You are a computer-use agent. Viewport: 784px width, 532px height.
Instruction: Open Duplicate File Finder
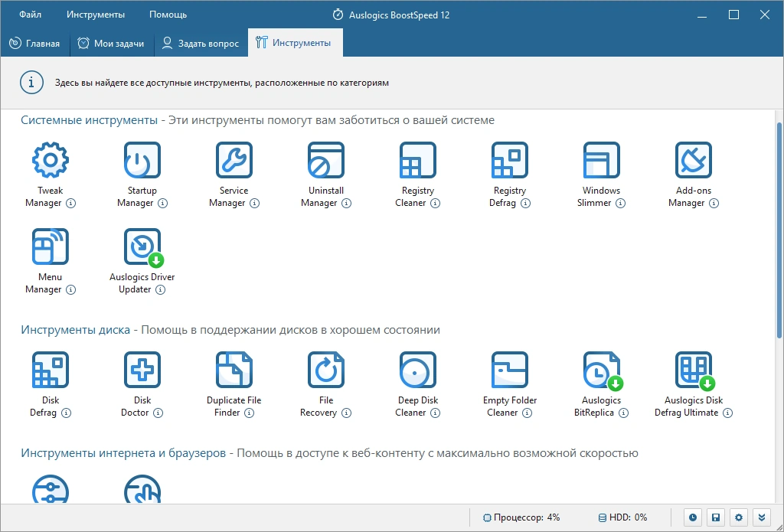(234, 370)
